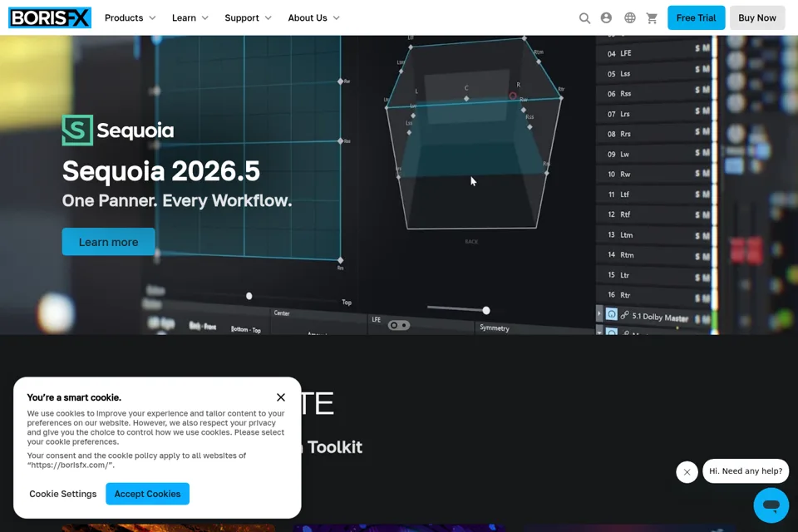Click the 'Hi. Need any help?' message
Image resolution: width=798 pixels, height=532 pixels.
pyautogui.click(x=746, y=471)
